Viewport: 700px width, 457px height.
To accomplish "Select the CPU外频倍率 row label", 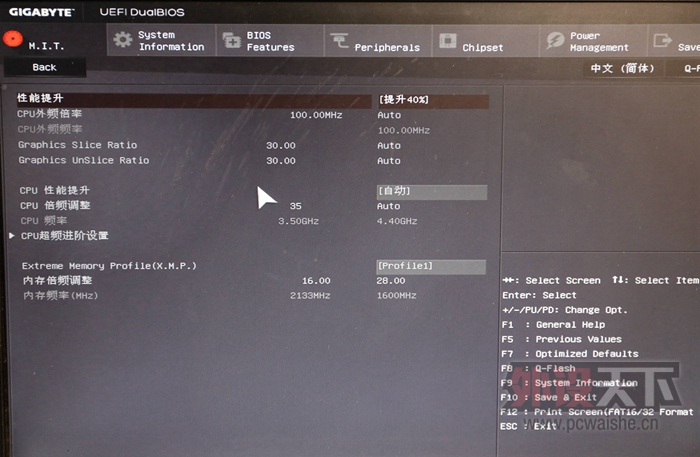I will (50, 114).
